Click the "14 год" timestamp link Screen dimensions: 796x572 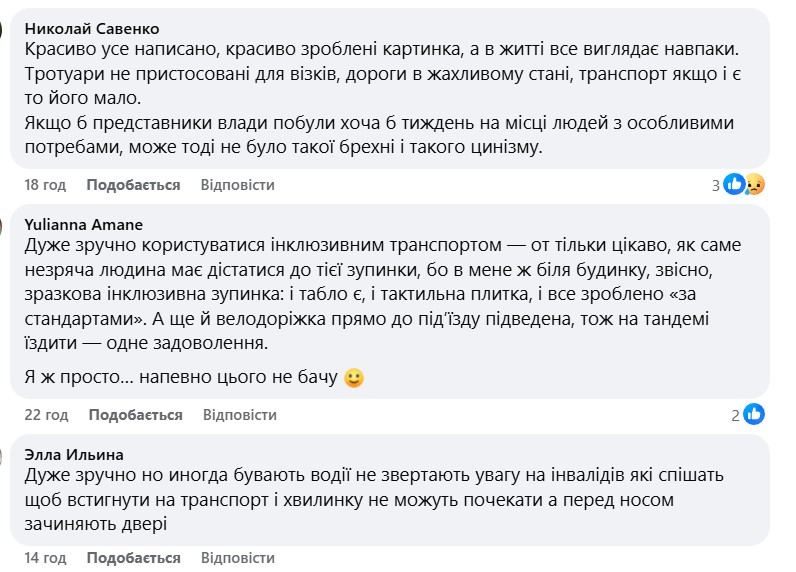click(x=45, y=558)
